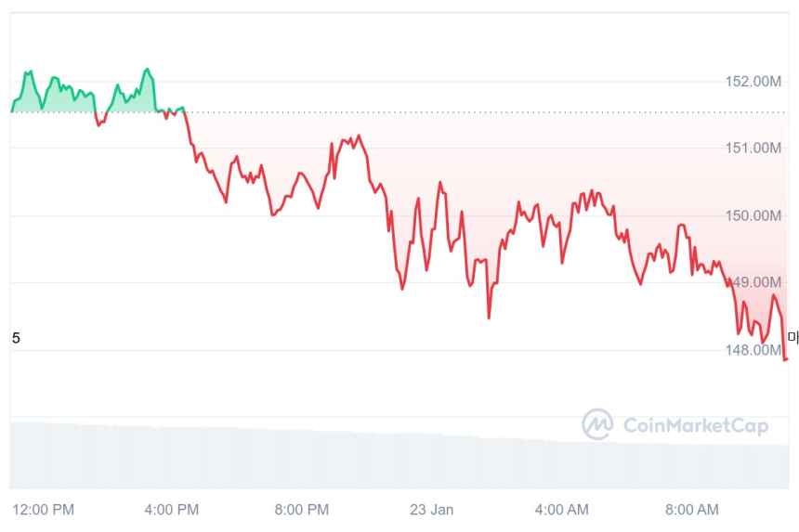The width and height of the screenshot is (799, 532).
Task: Click the CoinMarketCap watermark text
Action: click(695, 426)
